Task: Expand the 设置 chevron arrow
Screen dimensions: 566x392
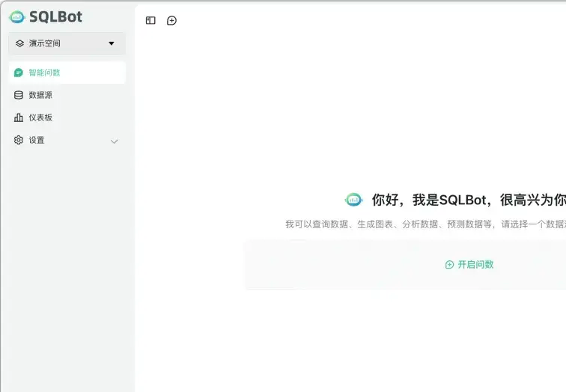Action: 114,141
